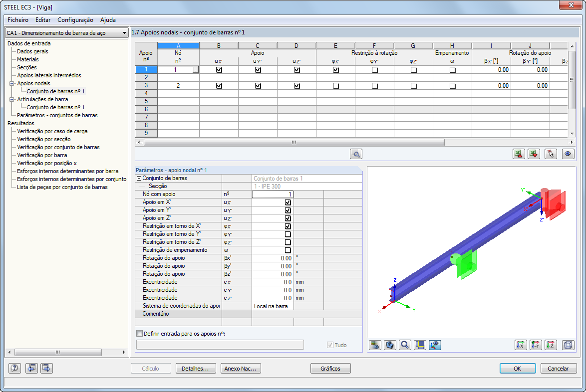Set view in Z direction
The height and width of the screenshot is (392, 586).
pos(551,345)
